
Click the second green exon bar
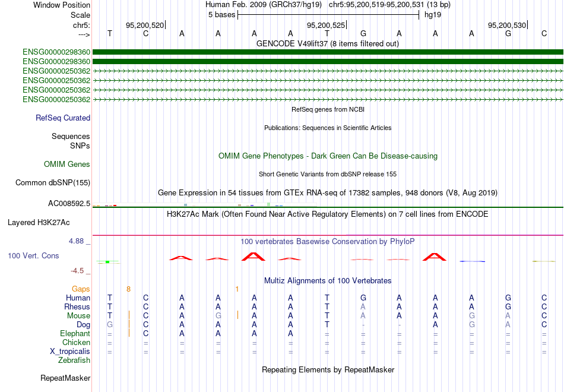point(328,62)
